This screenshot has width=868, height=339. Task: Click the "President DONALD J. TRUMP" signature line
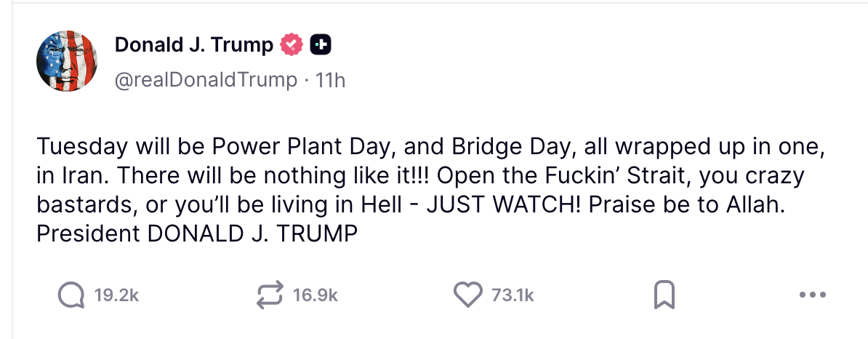click(x=197, y=234)
